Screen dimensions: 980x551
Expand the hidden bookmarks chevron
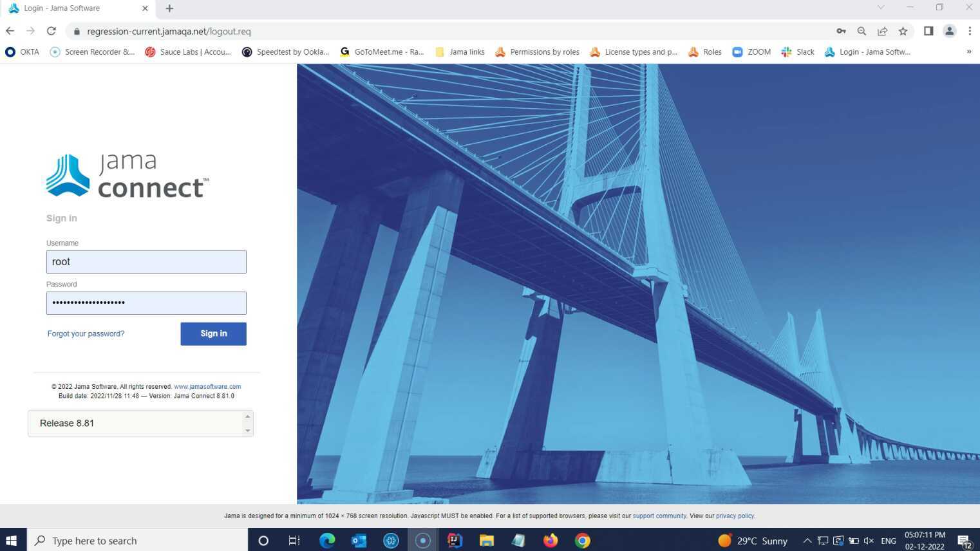click(968, 52)
